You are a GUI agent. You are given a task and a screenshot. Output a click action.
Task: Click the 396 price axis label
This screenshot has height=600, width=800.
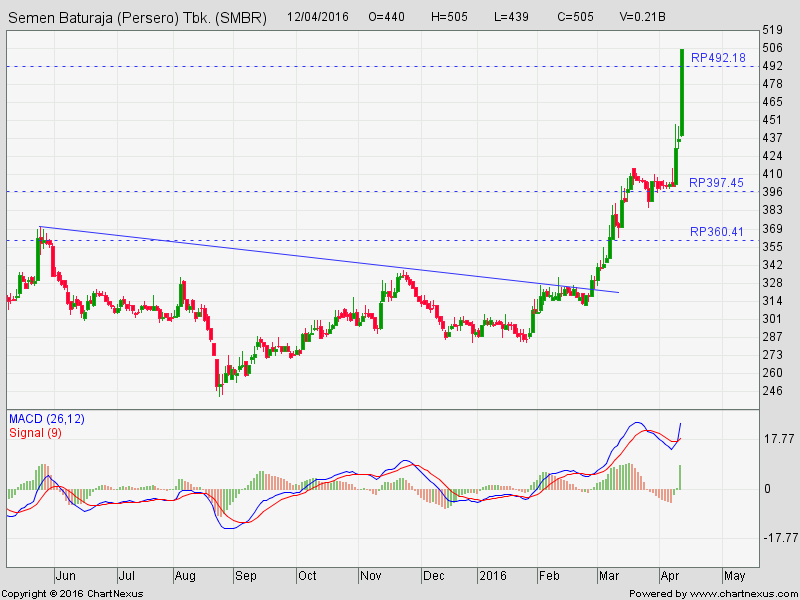point(772,192)
